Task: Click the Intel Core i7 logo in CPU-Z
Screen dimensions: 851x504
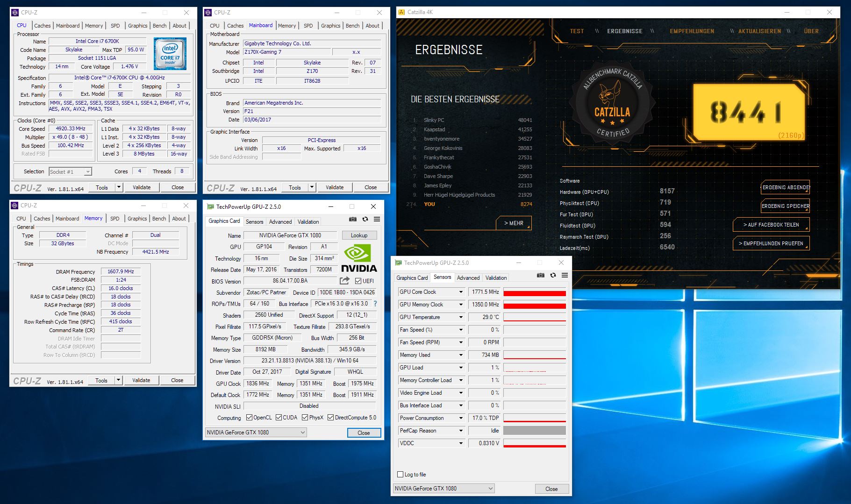Action: click(x=170, y=54)
